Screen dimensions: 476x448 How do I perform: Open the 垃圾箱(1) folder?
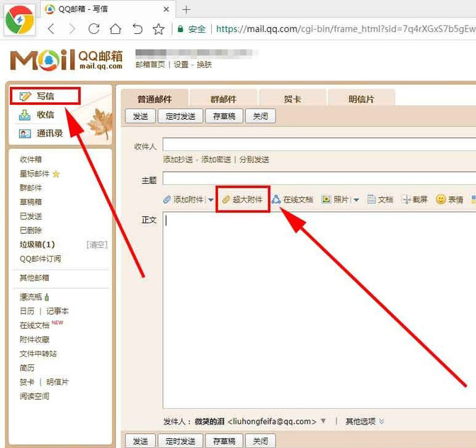click(x=38, y=245)
